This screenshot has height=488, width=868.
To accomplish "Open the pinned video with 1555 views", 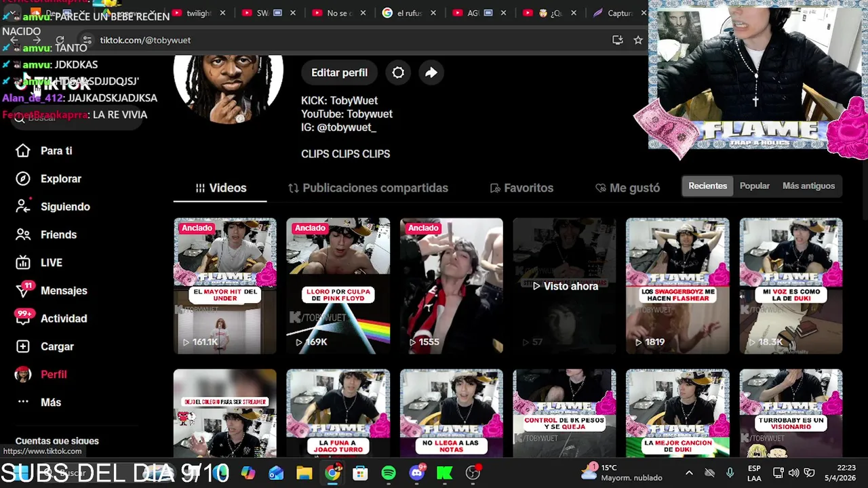I will (x=451, y=286).
